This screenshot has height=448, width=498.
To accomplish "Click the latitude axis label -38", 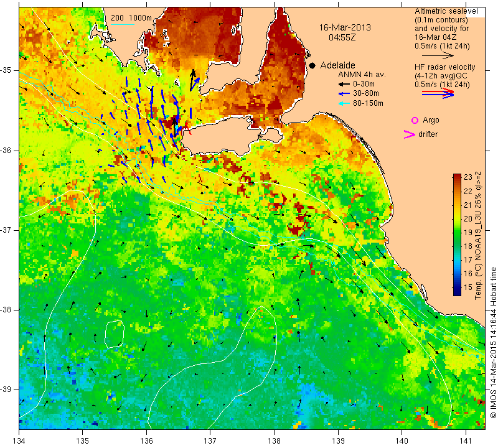I will coord(6,310).
